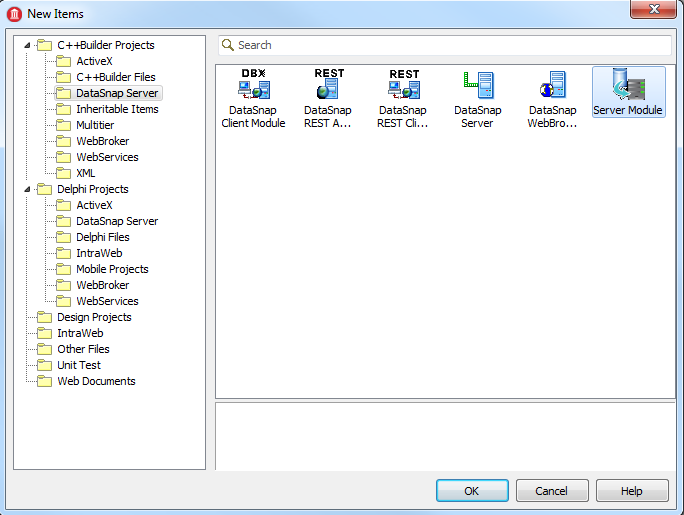Select WebBroker under C++Builder Projects

click(103, 141)
